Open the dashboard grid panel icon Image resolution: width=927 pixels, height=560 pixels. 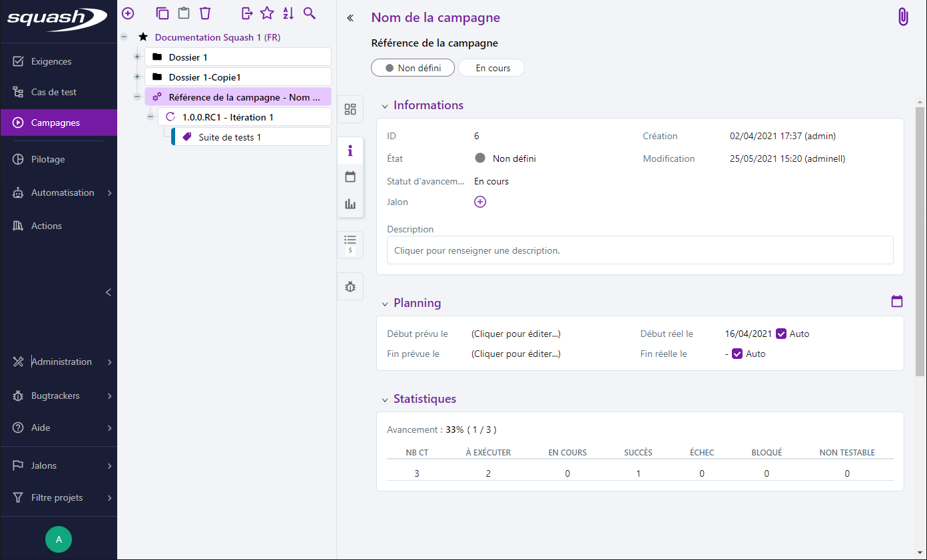(350, 110)
